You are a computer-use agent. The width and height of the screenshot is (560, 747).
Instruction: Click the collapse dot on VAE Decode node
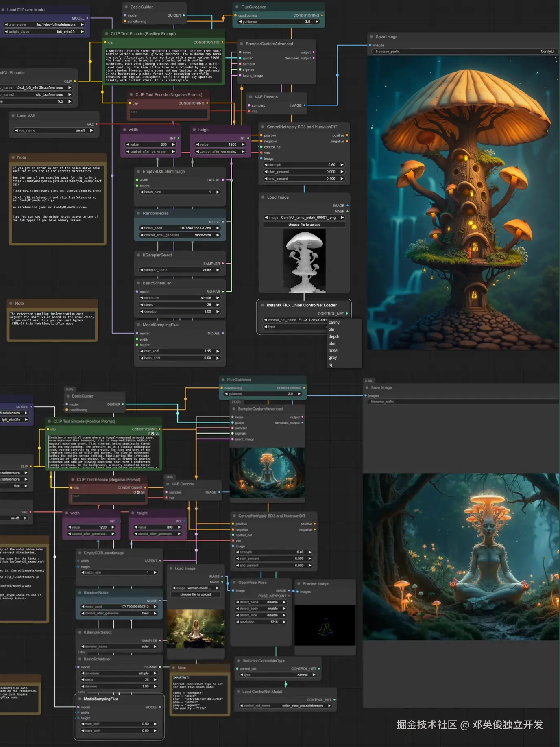click(250, 97)
